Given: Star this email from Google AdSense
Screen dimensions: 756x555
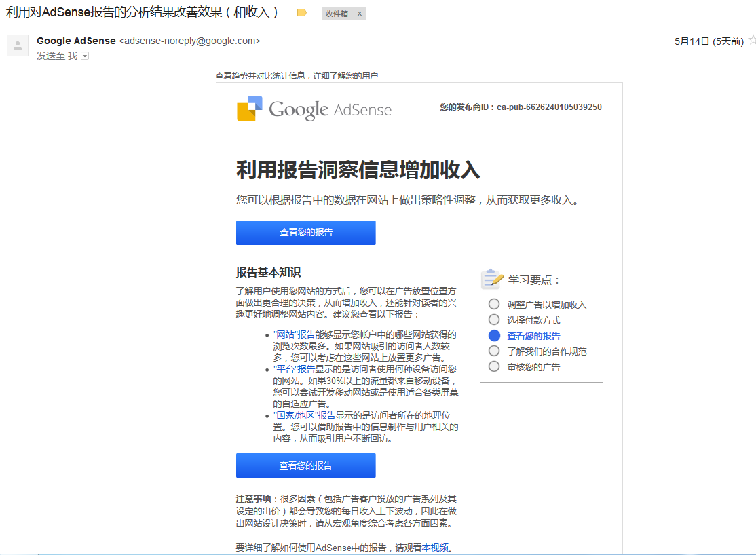Looking at the screenshot, I should point(752,41).
